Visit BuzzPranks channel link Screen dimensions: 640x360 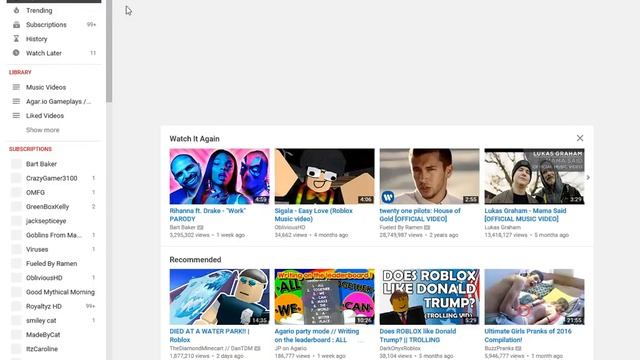499,348
